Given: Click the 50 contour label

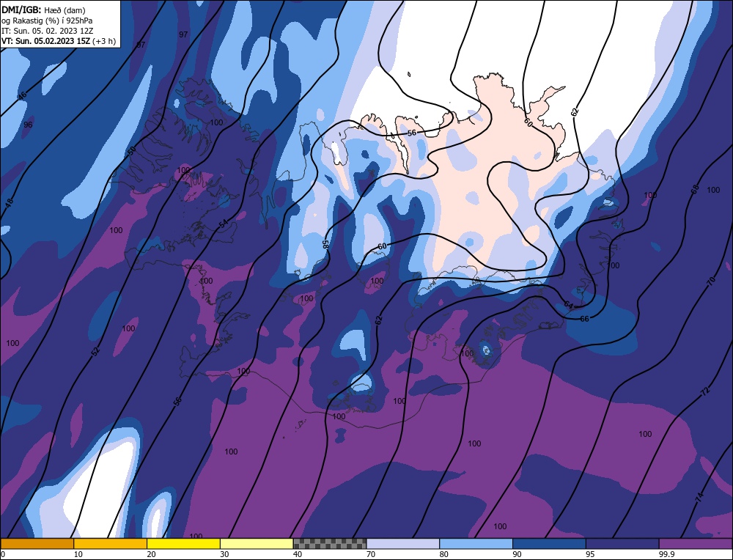Looking at the screenshot, I should coord(132,152).
